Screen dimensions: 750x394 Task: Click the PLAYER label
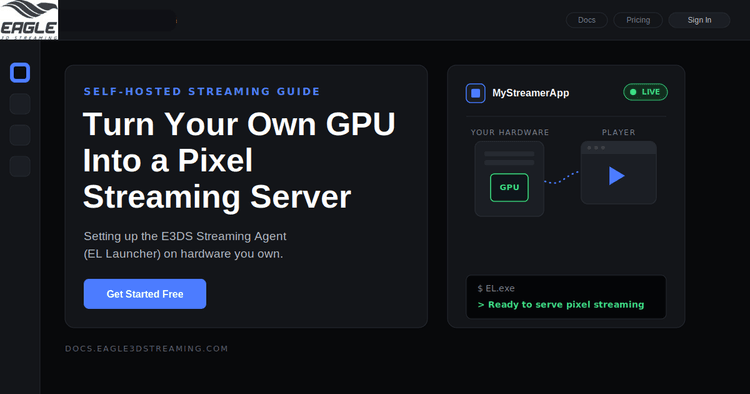(618, 132)
